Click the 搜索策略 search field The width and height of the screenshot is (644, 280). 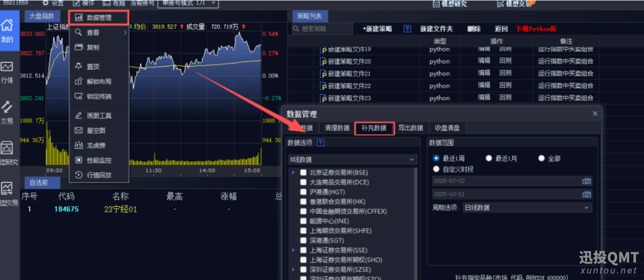tap(325, 29)
